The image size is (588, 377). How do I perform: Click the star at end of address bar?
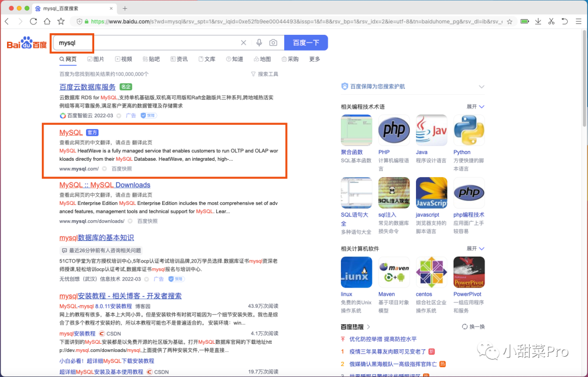click(x=509, y=22)
